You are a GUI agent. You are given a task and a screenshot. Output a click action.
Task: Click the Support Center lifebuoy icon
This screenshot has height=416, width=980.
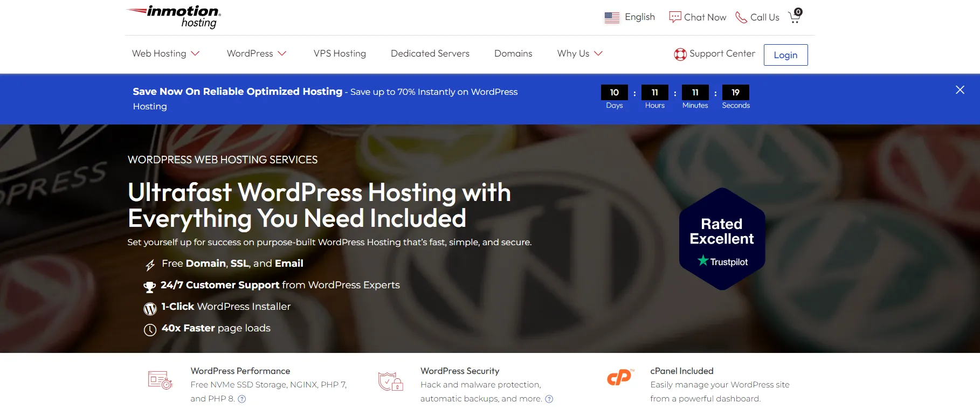point(680,54)
